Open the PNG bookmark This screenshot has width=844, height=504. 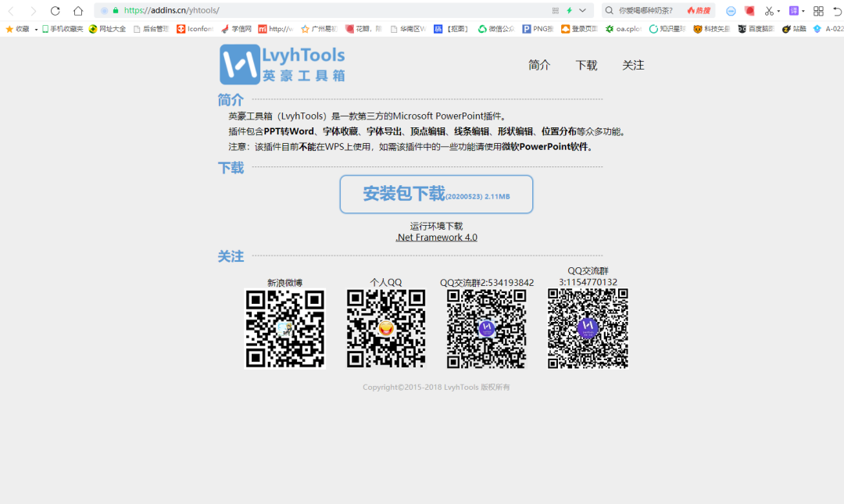pos(538,29)
